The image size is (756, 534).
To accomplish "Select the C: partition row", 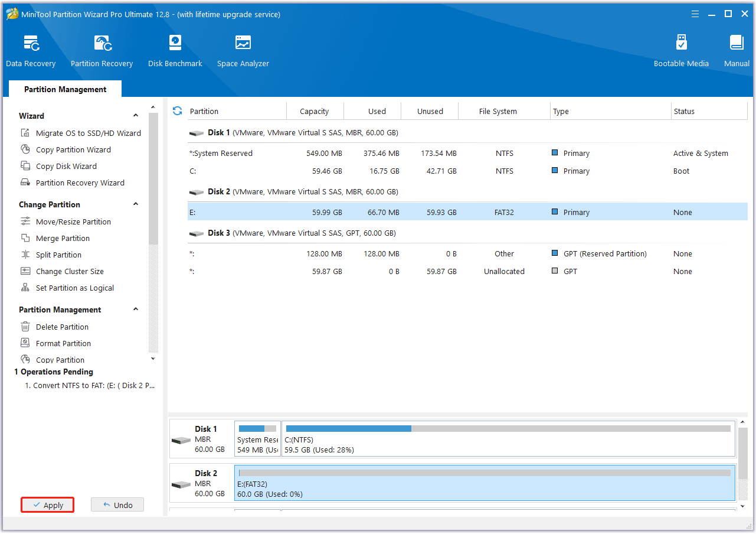I will click(x=467, y=171).
